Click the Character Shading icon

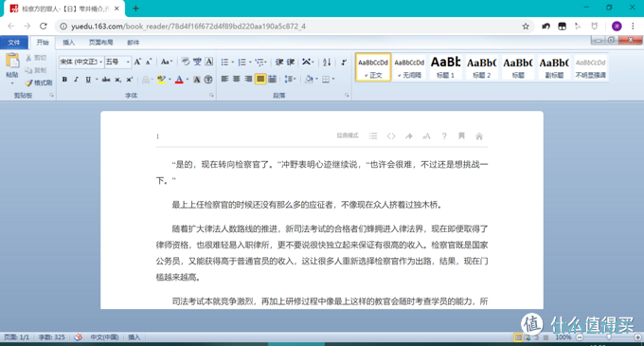click(x=197, y=80)
